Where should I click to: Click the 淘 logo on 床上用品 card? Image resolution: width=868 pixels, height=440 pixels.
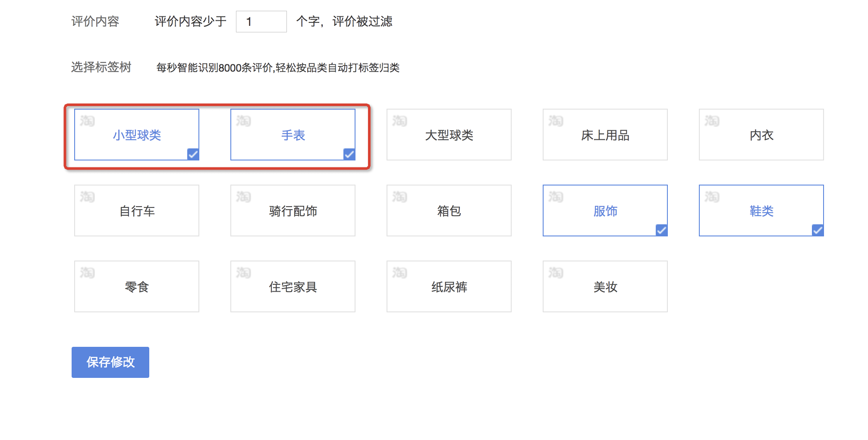point(556,121)
